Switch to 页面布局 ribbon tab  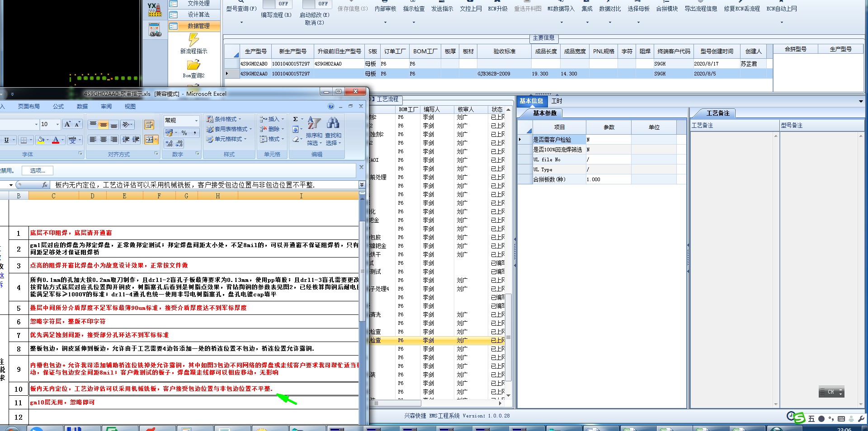(x=29, y=107)
